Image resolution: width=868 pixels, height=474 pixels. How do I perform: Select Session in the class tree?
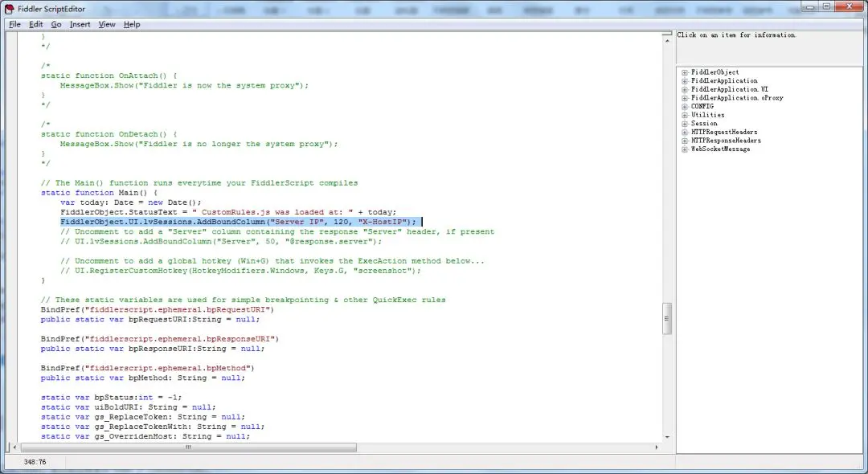tap(703, 124)
